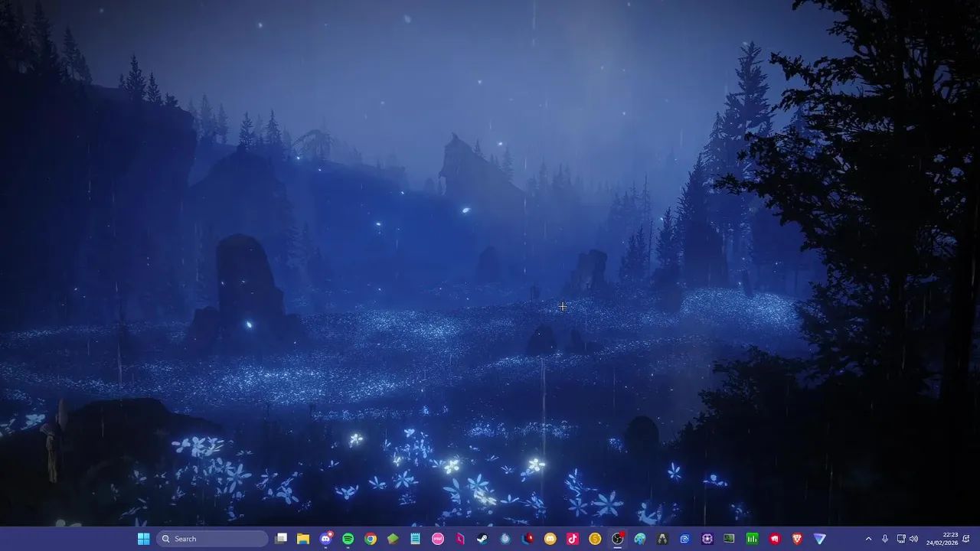Viewport: 980px width, 551px height.
Task: Open the volume tray icon
Action: [x=913, y=539]
